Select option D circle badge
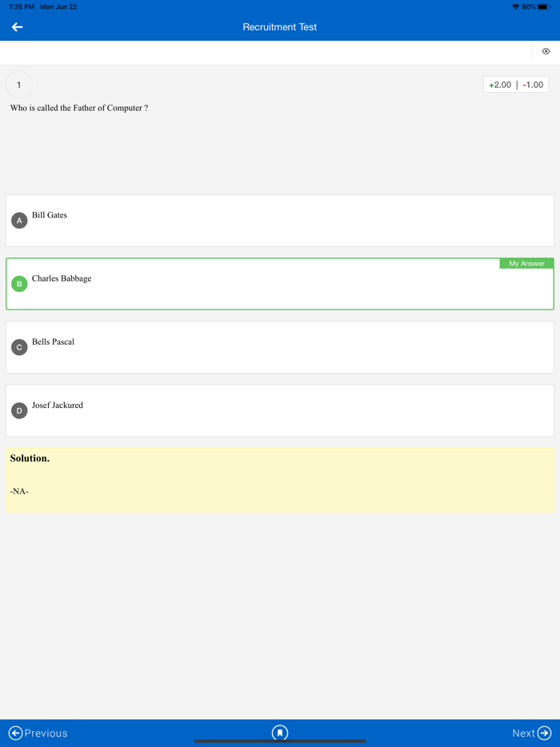Image resolution: width=560 pixels, height=747 pixels. (19, 410)
